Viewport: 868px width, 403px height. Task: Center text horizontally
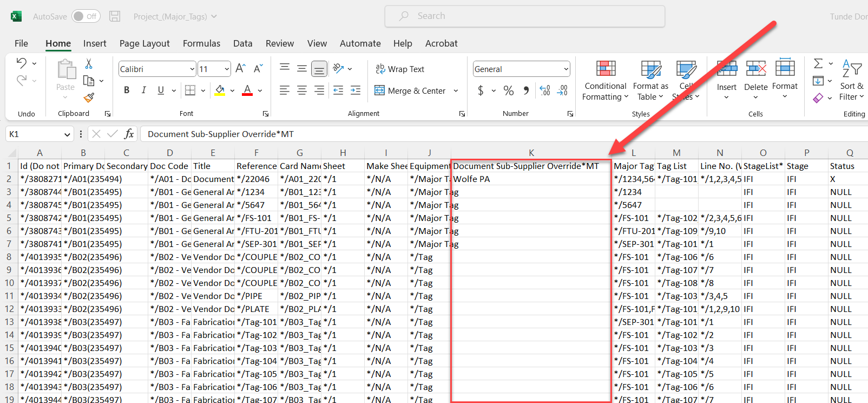point(302,90)
